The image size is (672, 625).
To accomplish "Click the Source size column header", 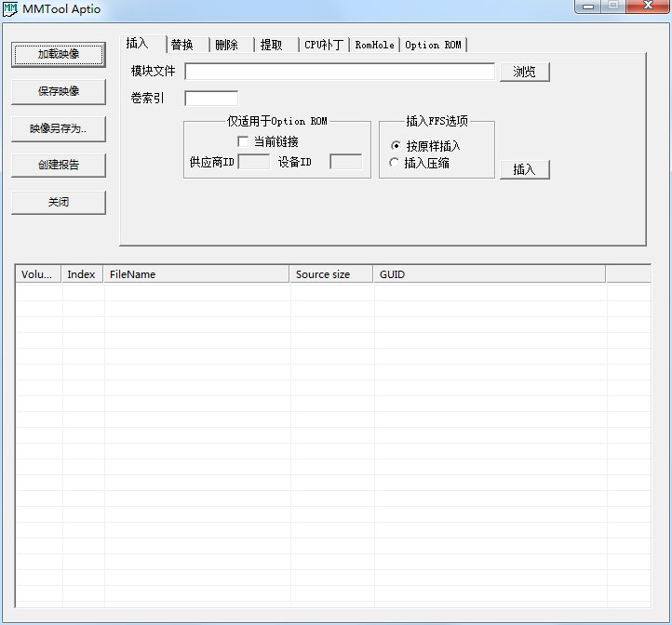I will click(x=331, y=274).
